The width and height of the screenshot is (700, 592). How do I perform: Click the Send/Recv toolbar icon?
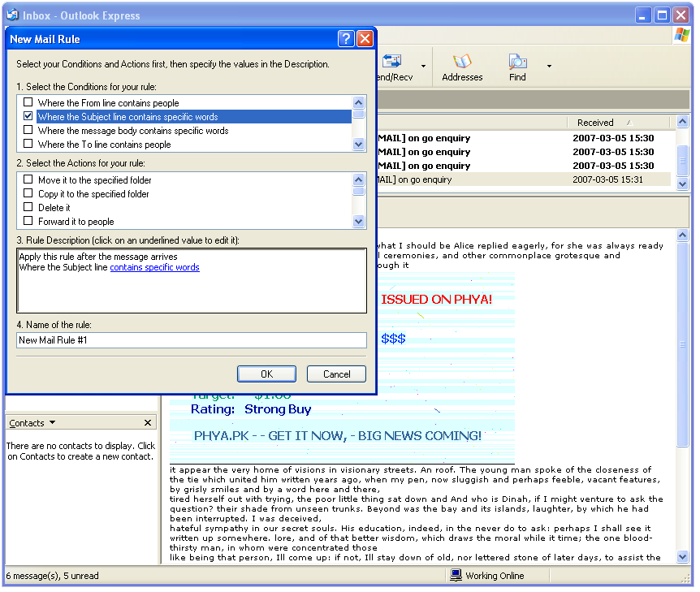point(391,62)
